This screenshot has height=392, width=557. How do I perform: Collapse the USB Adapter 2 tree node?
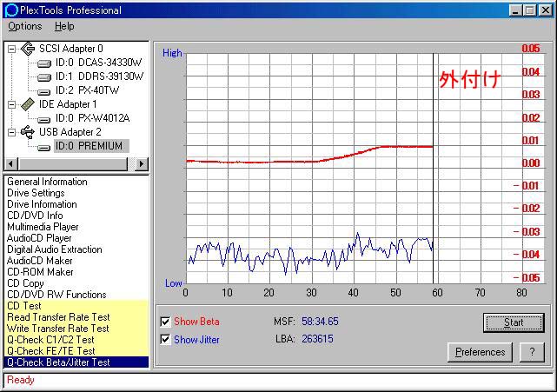pos(11,132)
